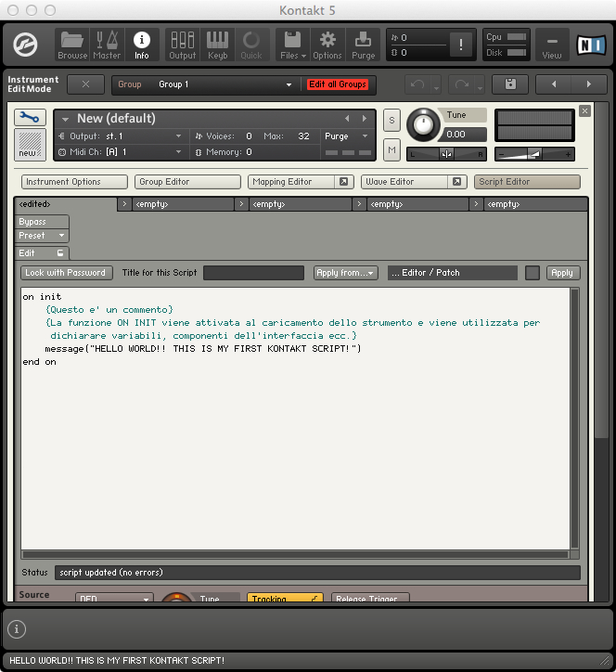
Task: Open the Apply from... dropdown
Action: pyautogui.click(x=345, y=273)
